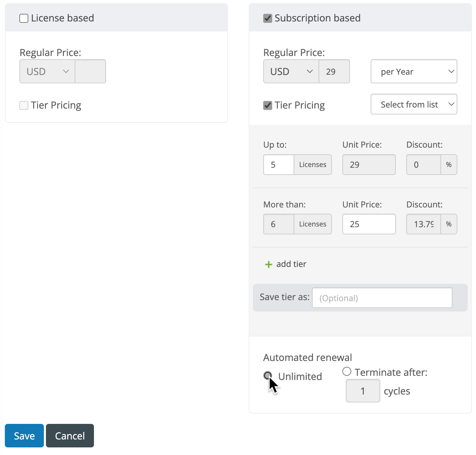
Task: Focus the Save tier as optional field
Action: click(382, 298)
